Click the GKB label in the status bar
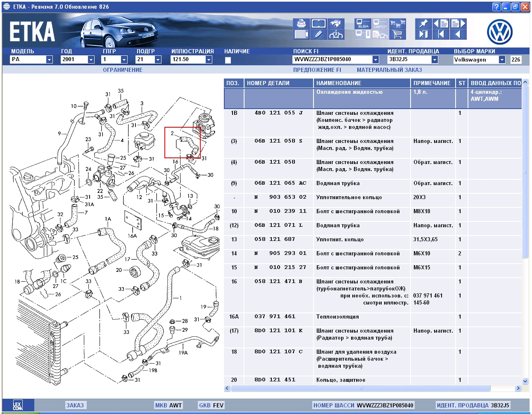Viewport: 532px width, 414px height. point(204,405)
